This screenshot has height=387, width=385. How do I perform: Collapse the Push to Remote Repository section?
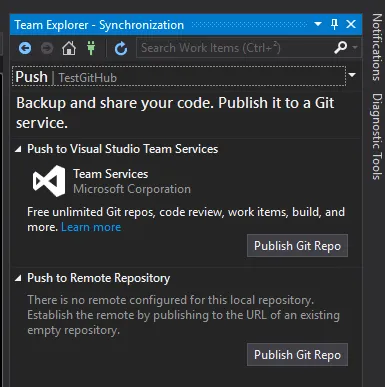coord(18,278)
